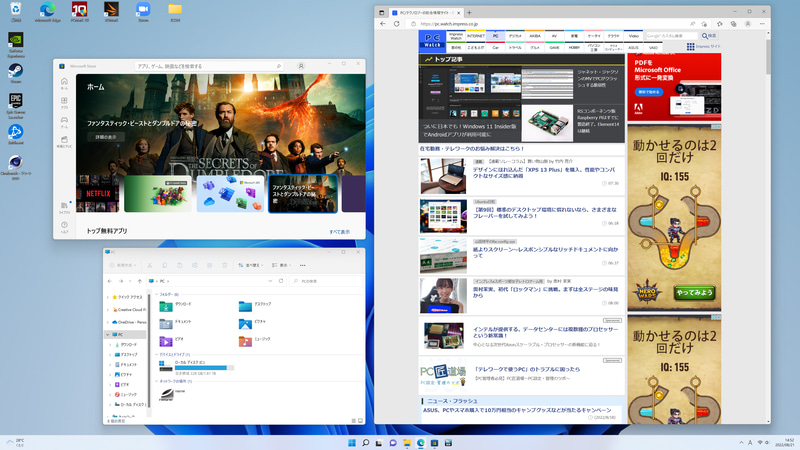Click the Up arrow in File Explorer navigation
This screenshot has height=450, width=800.
139,281
